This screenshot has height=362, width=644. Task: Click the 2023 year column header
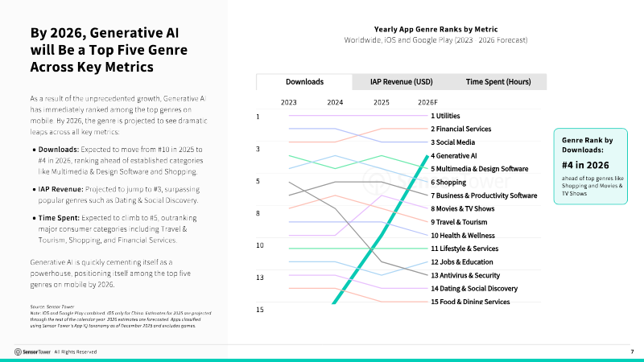(x=288, y=102)
